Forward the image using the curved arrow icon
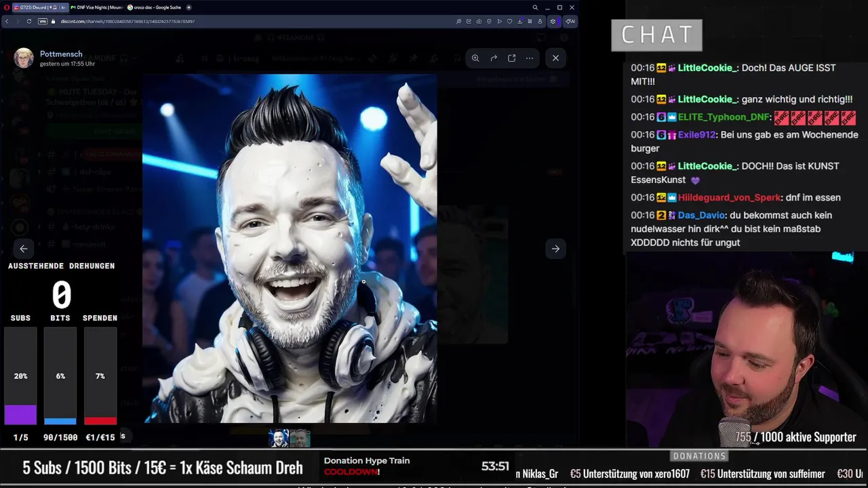Image resolution: width=868 pixels, height=488 pixels. coord(494,58)
